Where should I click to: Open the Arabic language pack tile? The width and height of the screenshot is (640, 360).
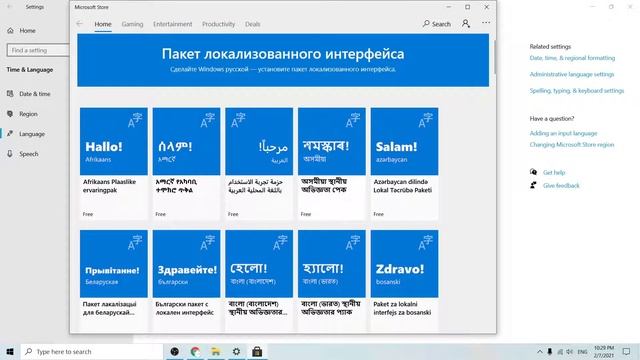tap(259, 164)
